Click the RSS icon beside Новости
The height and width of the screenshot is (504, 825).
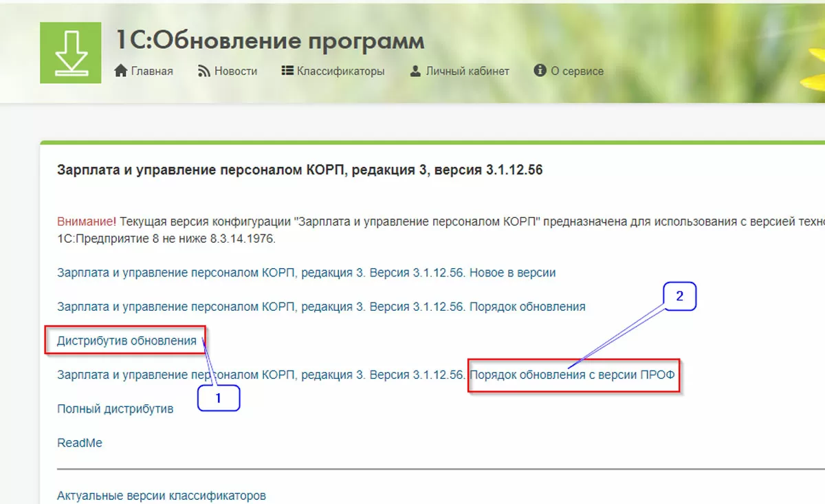click(204, 71)
